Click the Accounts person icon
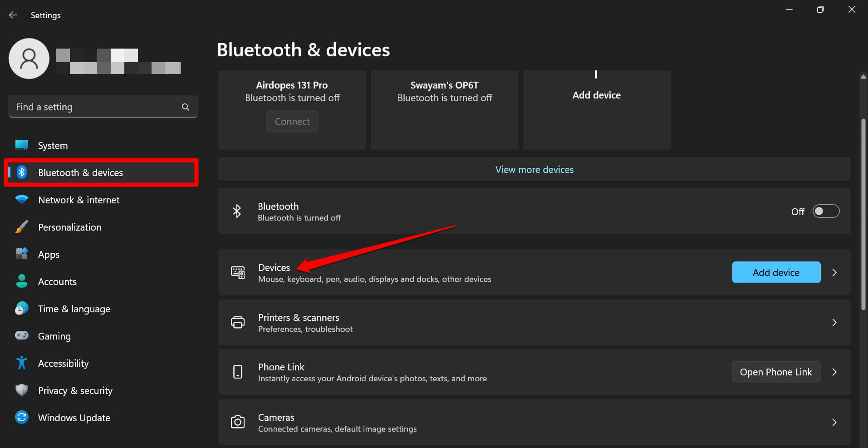 22,281
